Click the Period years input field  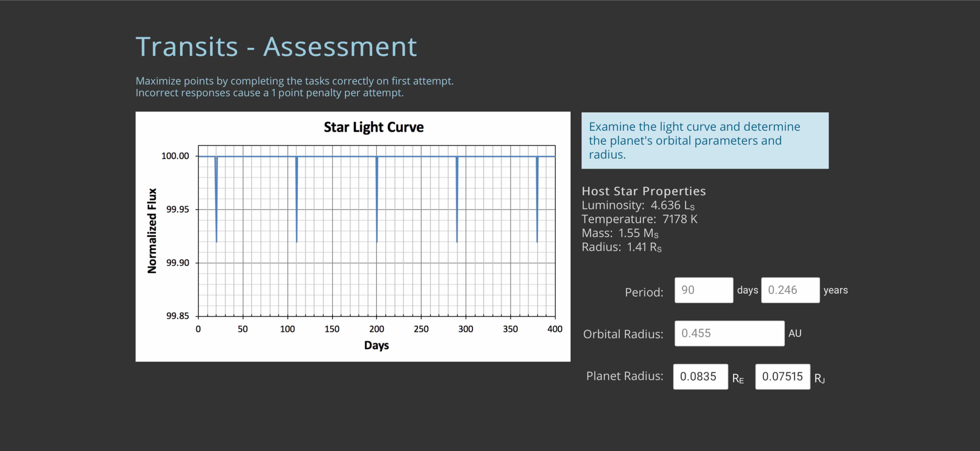tap(790, 290)
